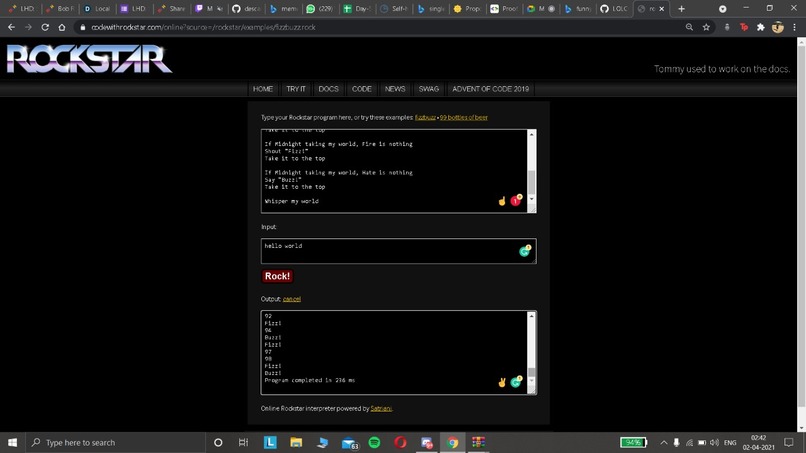
Task: Open the Chrome profile avatar
Action: 778,27
